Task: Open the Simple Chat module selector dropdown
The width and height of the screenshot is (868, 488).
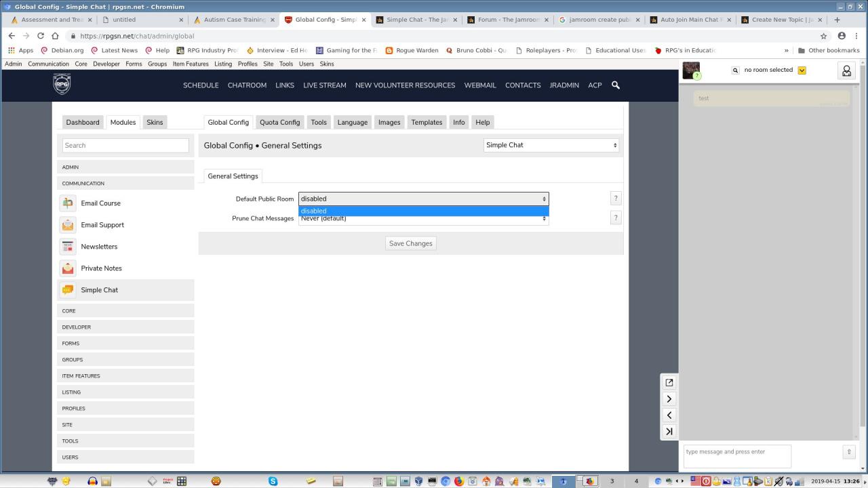Action: click(x=551, y=145)
